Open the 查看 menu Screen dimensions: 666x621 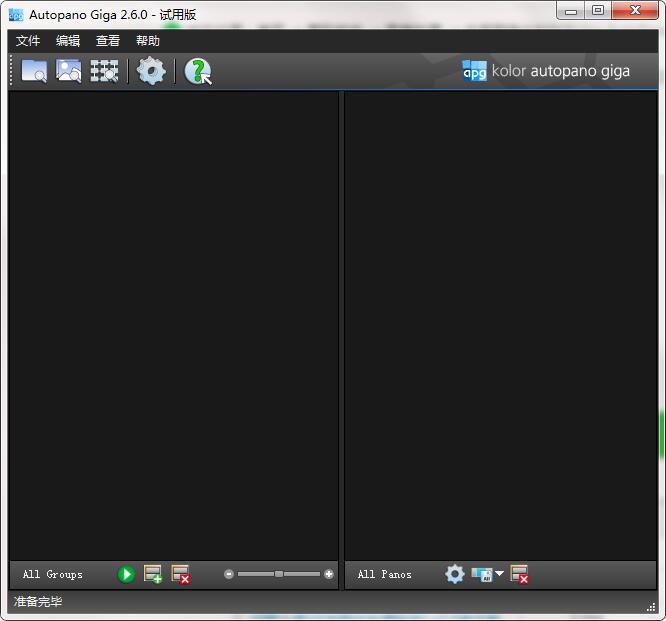[x=108, y=41]
